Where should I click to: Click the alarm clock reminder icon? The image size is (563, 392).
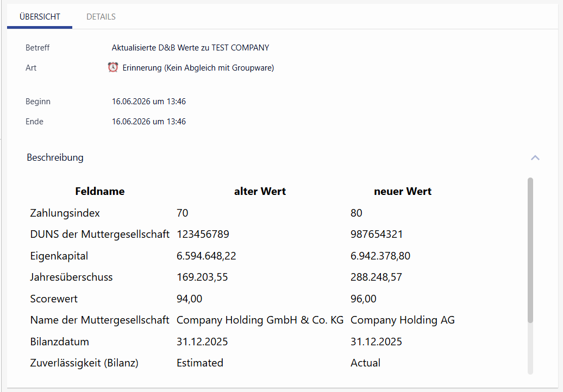113,67
